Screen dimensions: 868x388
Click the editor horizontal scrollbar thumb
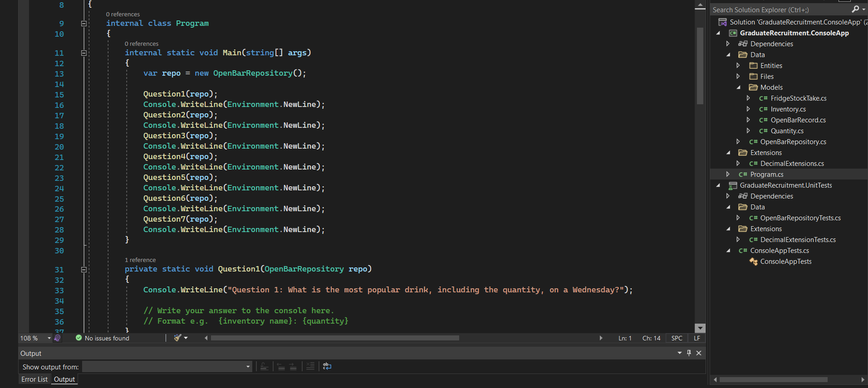[x=335, y=338]
